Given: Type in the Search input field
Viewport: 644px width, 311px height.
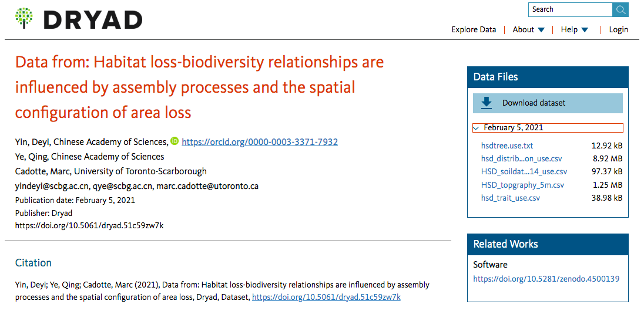Looking at the screenshot, I should pos(570,9).
